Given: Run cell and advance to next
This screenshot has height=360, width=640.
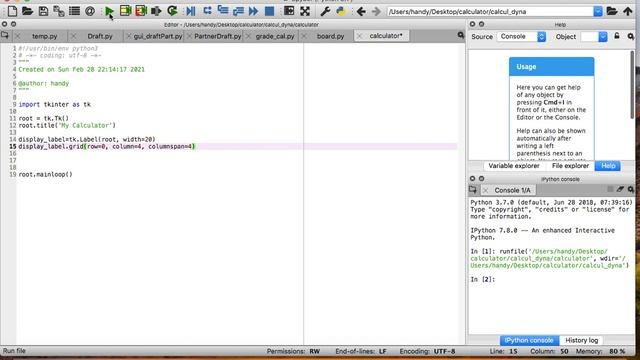Looking at the screenshot, I should (141, 11).
